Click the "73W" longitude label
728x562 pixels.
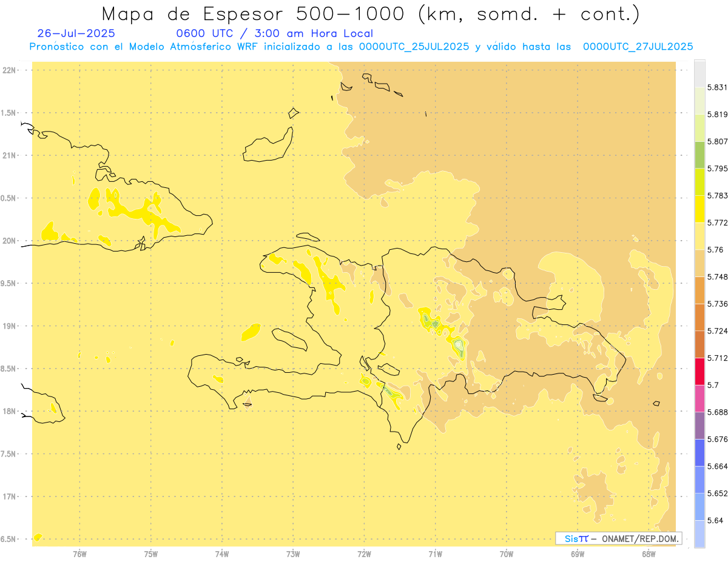click(x=293, y=554)
